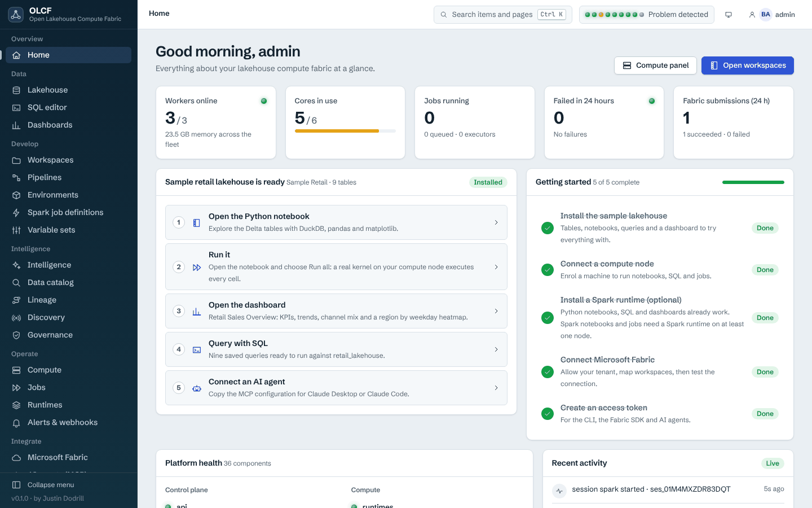Click the Install the sample lakehouse link
812x508 pixels.
614,216
